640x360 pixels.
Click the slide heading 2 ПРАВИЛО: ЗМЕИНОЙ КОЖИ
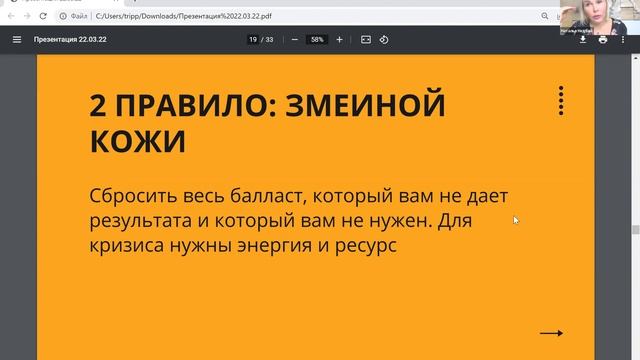(267, 123)
